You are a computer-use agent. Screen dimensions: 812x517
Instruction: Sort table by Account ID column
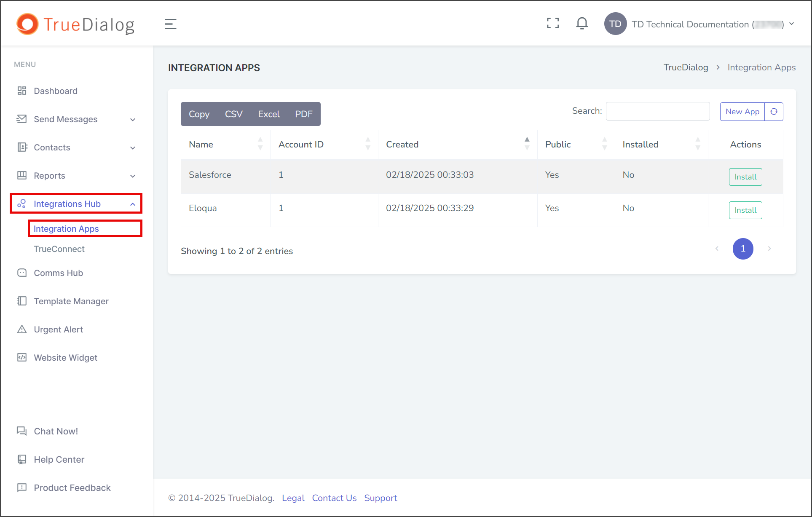324,144
